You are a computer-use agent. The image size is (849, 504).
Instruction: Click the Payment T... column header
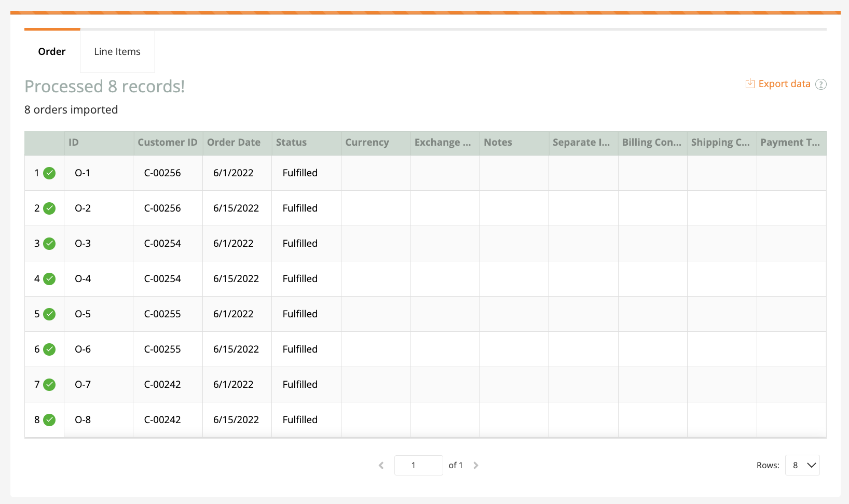tap(791, 143)
